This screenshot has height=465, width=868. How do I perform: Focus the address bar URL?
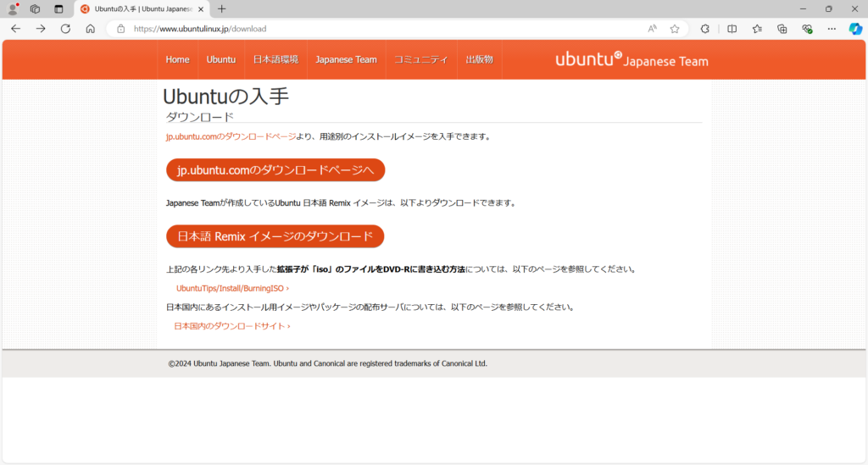pyautogui.click(x=200, y=29)
